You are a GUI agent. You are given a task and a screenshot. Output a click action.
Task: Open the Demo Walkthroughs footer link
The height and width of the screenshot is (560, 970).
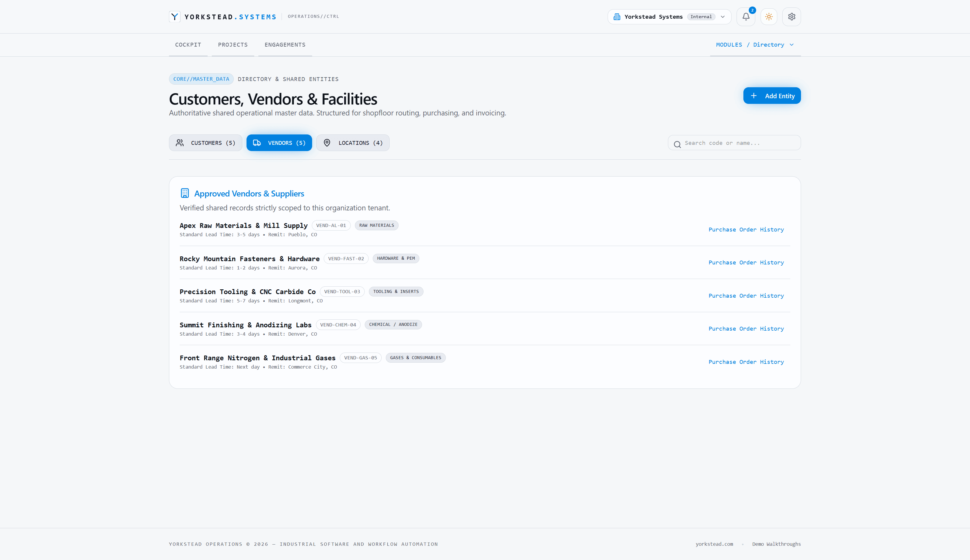click(x=776, y=544)
